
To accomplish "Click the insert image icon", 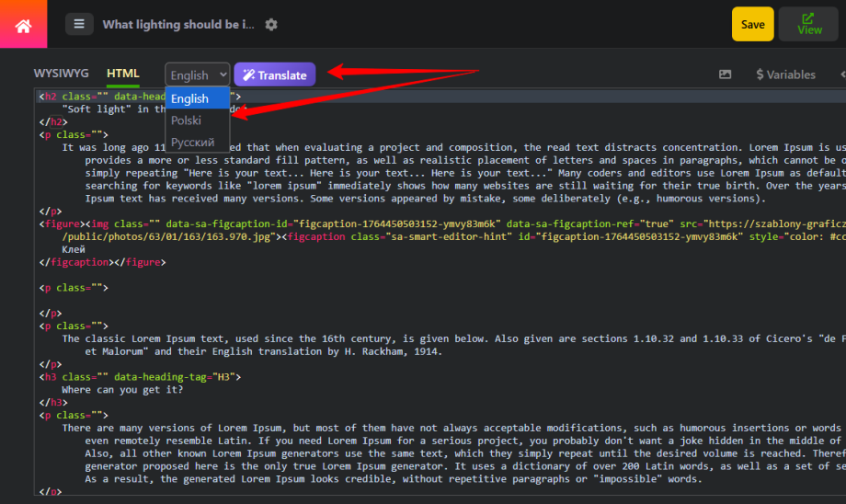I will click(x=726, y=74).
